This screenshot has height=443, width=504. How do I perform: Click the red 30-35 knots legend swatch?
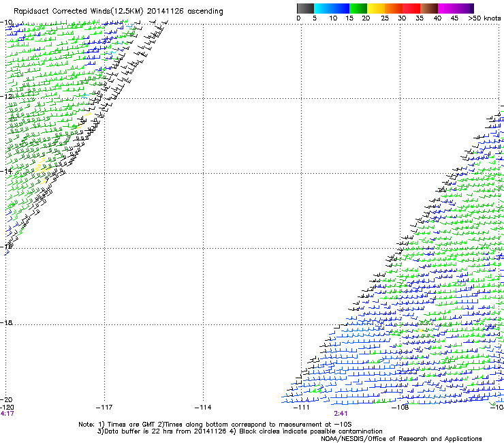[x=411, y=8]
